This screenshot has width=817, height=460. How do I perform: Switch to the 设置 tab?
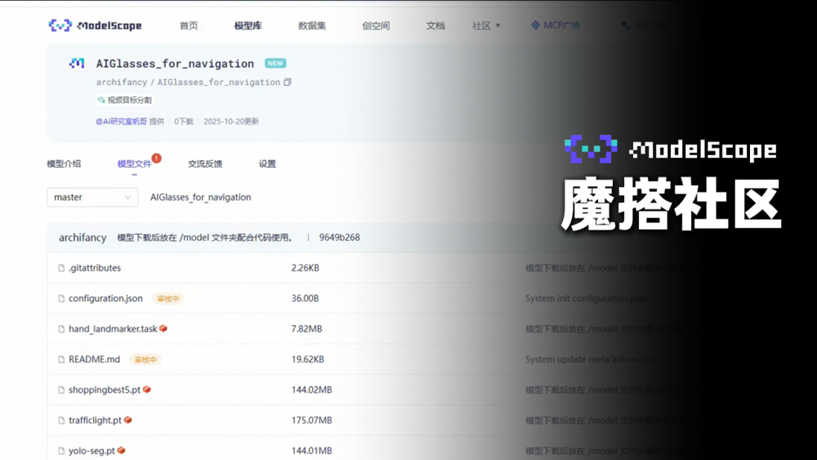(x=267, y=164)
